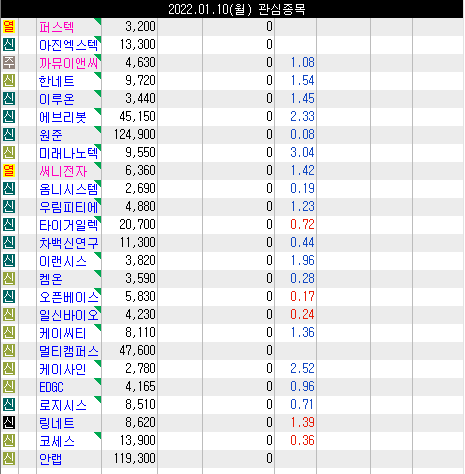Click the 신 badge icon beside 오픈베이스
The height and width of the screenshot is (474, 465).
(x=9, y=297)
